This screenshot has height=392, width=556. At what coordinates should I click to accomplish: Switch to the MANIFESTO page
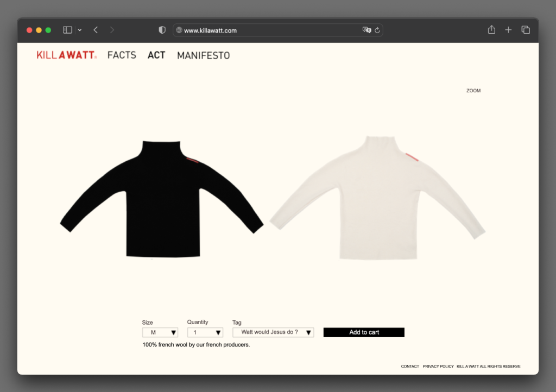coord(203,55)
